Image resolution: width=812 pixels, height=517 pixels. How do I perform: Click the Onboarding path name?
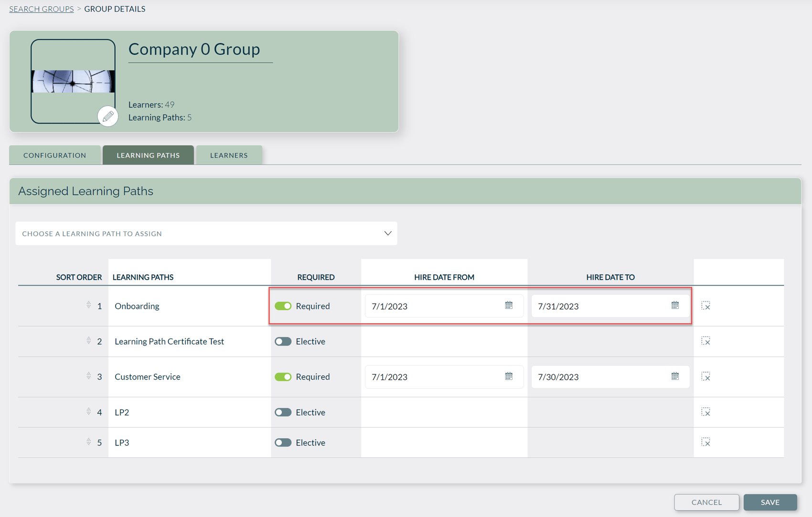137,306
